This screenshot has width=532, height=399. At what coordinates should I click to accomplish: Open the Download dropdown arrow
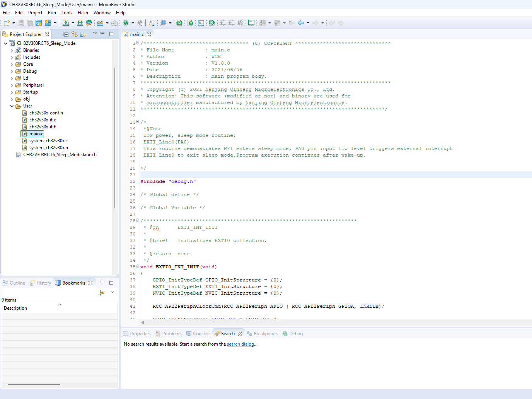click(107, 23)
